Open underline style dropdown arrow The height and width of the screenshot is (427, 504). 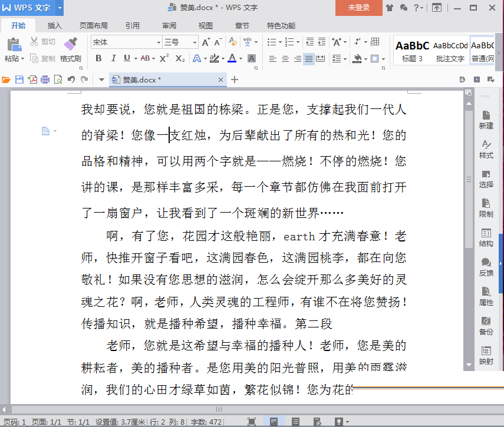pyautogui.click(x=136, y=59)
